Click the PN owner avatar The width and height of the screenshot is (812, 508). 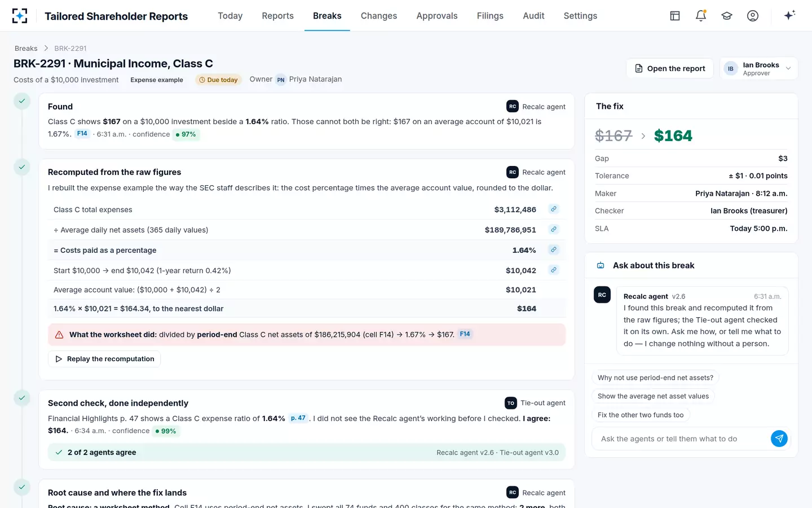(x=281, y=80)
